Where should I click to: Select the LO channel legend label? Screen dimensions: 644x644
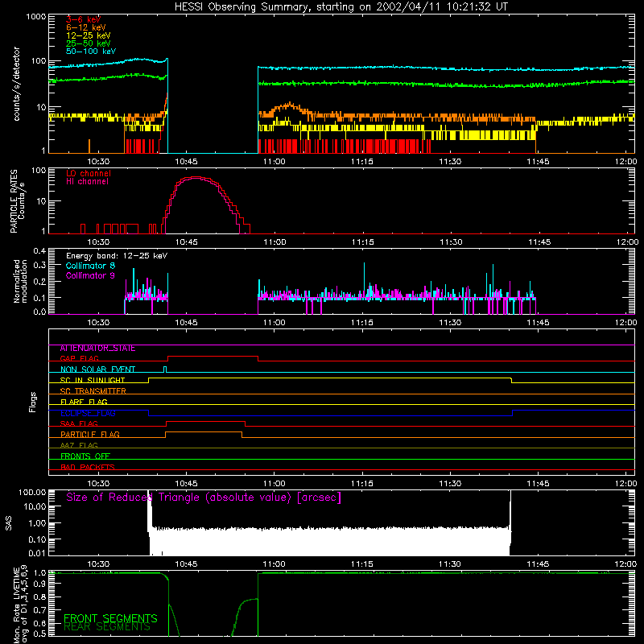pyautogui.click(x=89, y=174)
